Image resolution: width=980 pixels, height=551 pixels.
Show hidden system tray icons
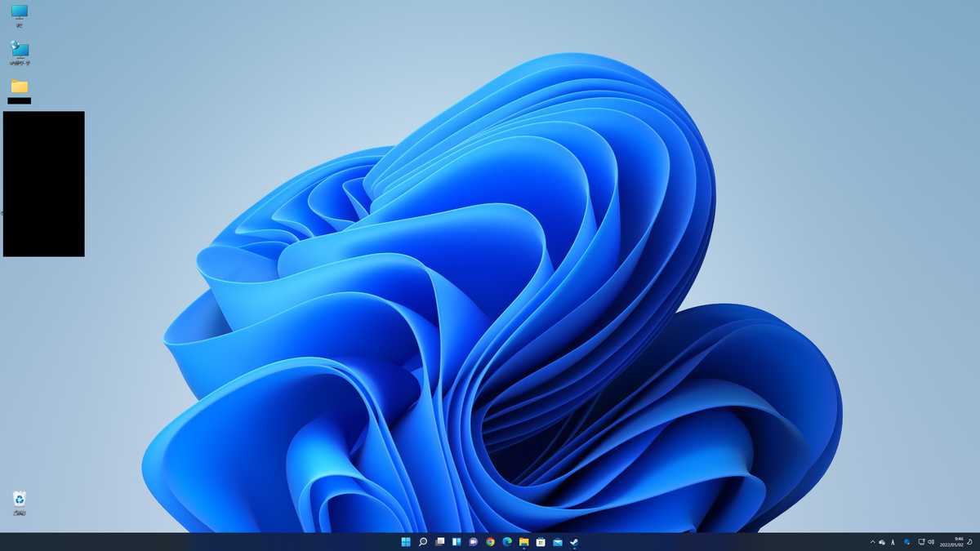872,542
